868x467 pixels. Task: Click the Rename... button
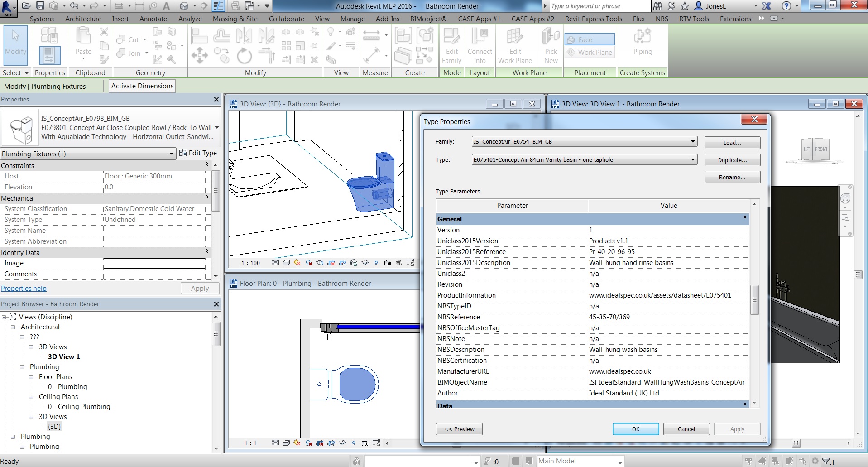(x=732, y=177)
